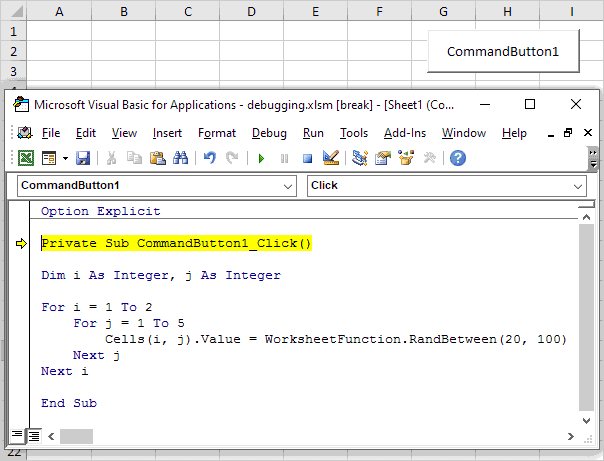Undo the last action via the toolbar arrow
This screenshot has width=604, height=461.
[210, 158]
